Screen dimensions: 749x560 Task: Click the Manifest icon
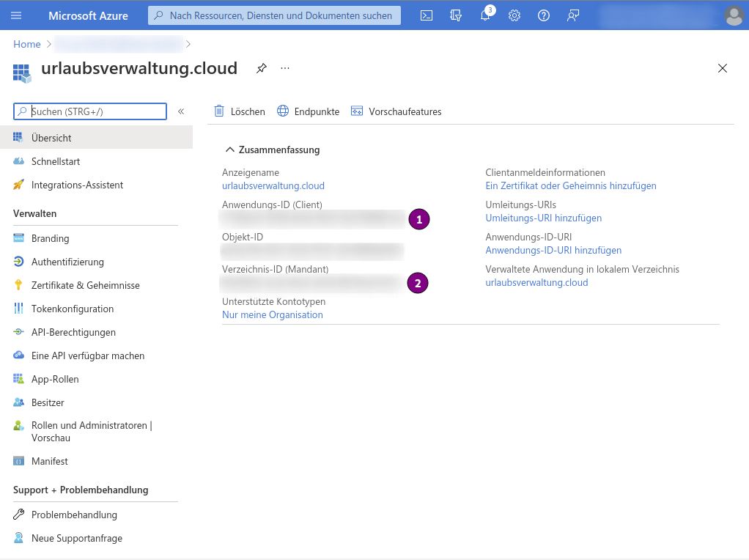click(18, 461)
